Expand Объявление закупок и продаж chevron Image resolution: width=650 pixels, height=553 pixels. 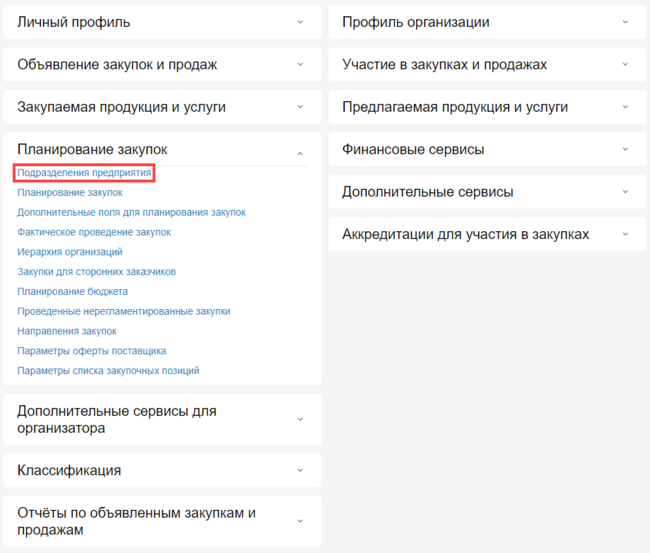pos(300,64)
